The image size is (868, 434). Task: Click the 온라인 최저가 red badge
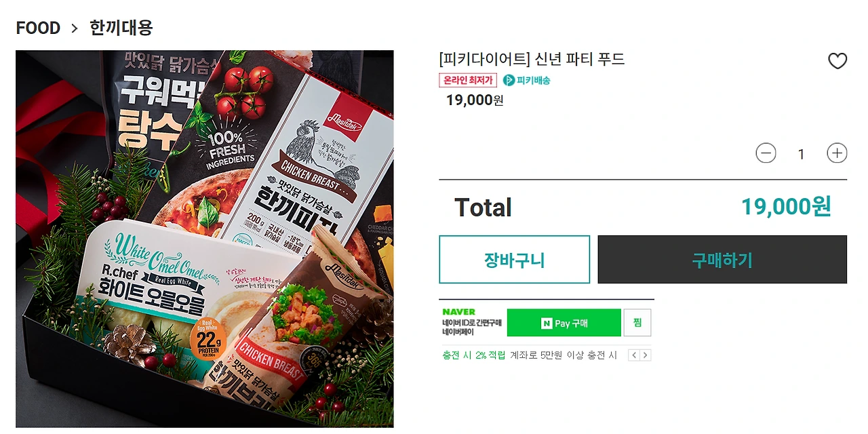[468, 80]
